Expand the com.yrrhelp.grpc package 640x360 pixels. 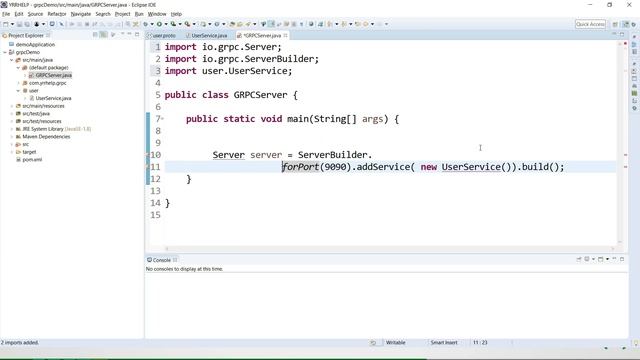click(18, 83)
